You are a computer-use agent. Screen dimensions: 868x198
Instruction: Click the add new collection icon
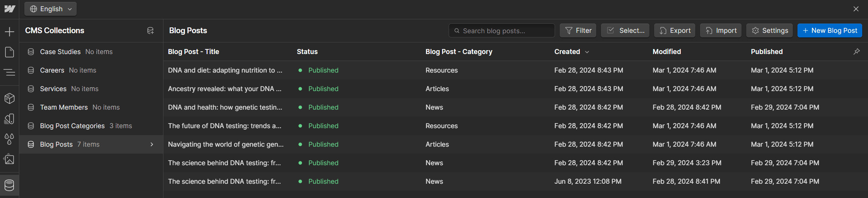[x=150, y=30]
